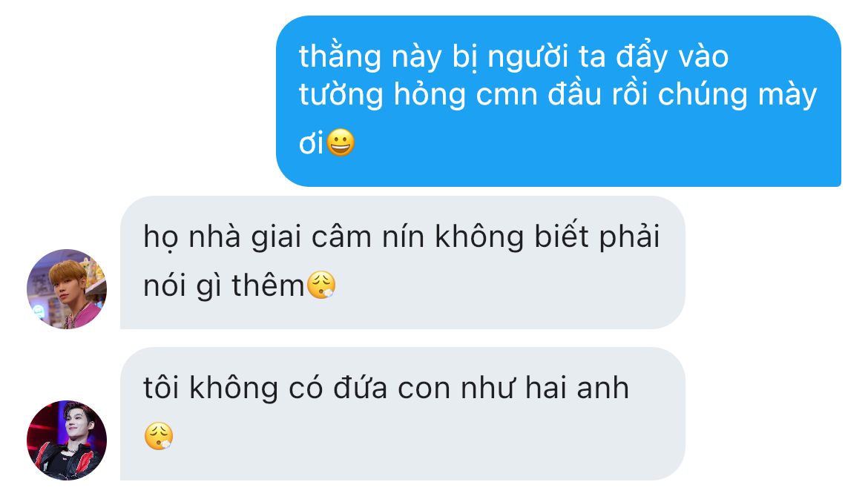Click "người ta đẩy vào" in the blue bubble
Screen dimensions: 868x499
point(608,57)
